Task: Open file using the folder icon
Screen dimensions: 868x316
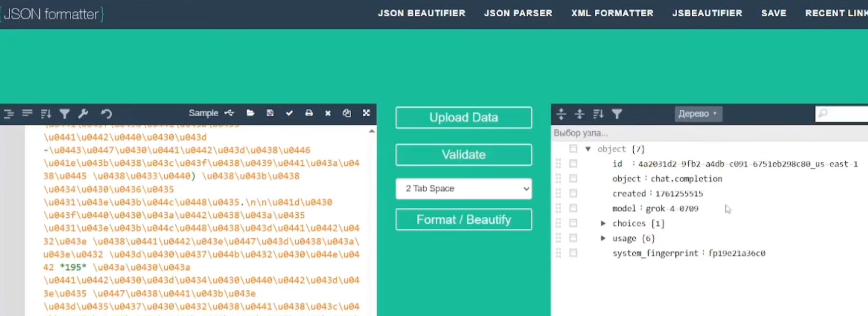Action: [x=250, y=113]
